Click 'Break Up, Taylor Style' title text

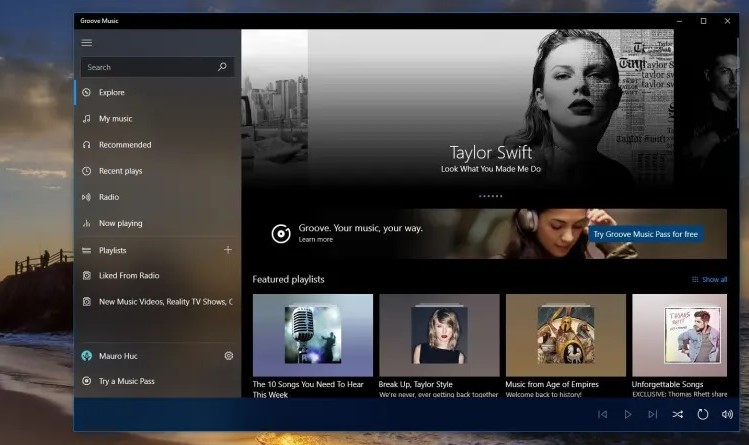pos(416,384)
